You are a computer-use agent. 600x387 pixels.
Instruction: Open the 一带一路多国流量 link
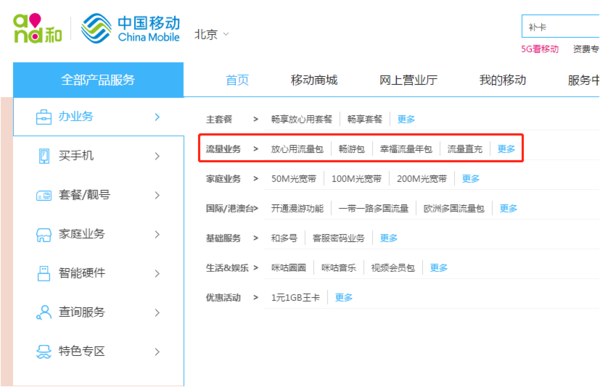pyautogui.click(x=373, y=208)
